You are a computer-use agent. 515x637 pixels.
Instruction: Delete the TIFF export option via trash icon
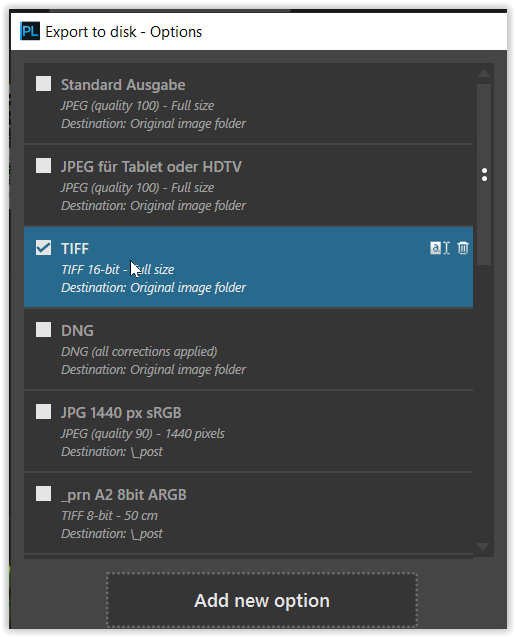[463, 248]
